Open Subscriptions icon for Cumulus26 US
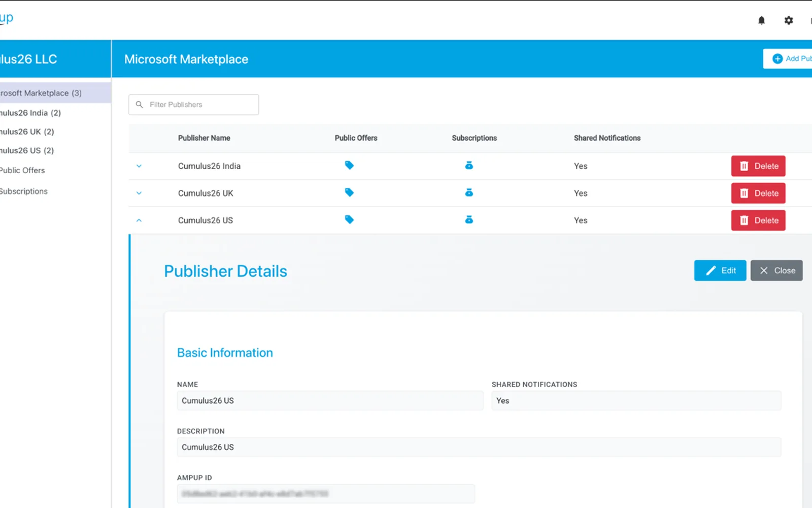Viewport: 812px width, 508px height. pos(469,219)
